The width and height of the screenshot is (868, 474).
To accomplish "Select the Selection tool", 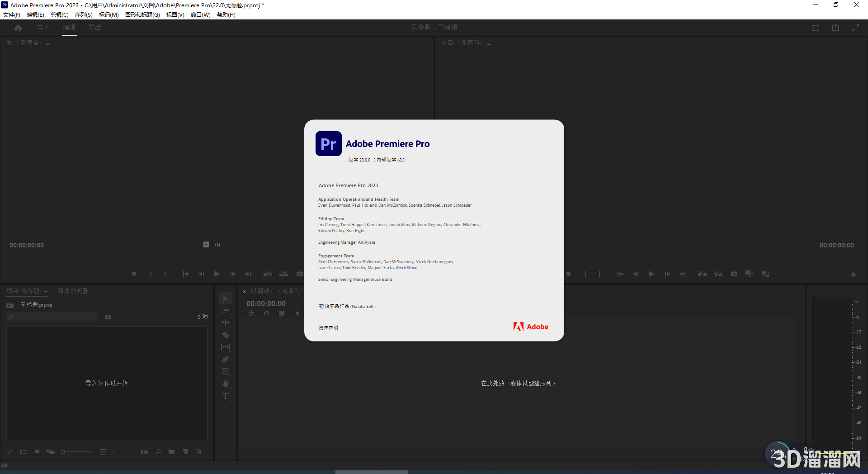I will coord(226,298).
